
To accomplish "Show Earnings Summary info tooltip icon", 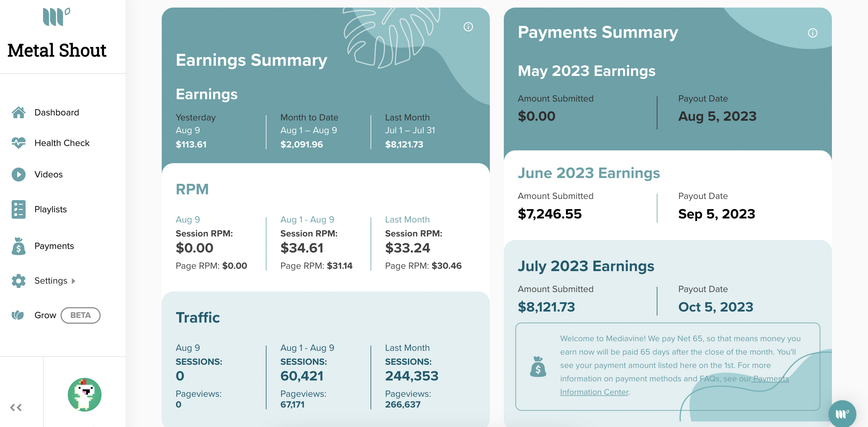I will 468,27.
